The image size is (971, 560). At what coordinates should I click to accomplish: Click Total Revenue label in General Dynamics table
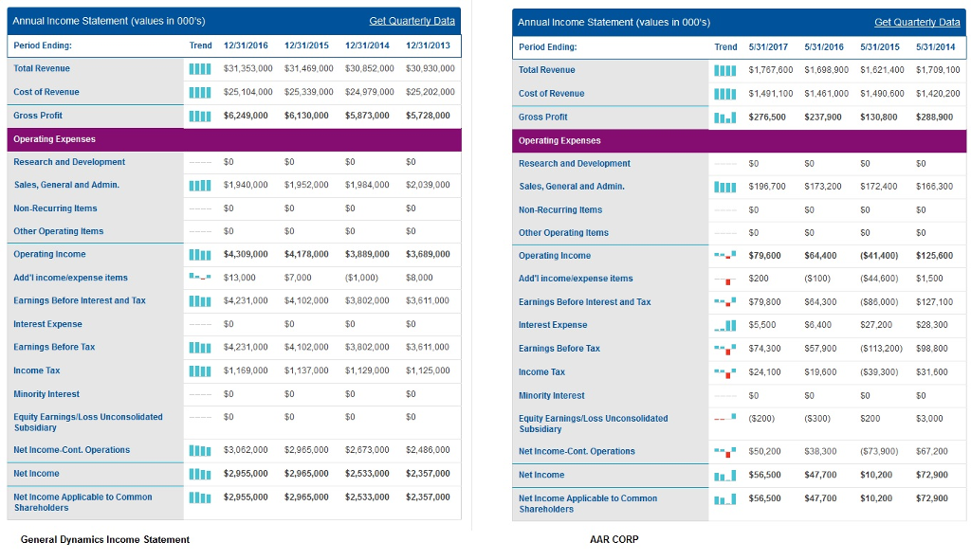pos(42,68)
